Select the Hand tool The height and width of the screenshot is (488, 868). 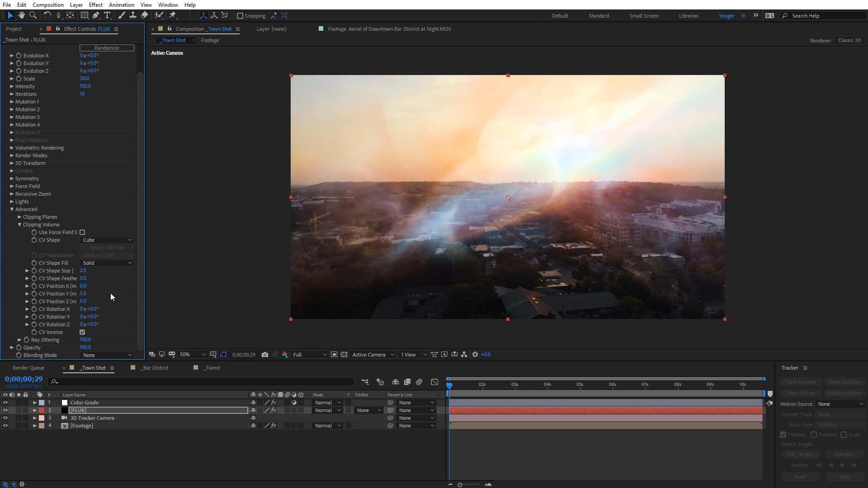pyautogui.click(x=21, y=15)
